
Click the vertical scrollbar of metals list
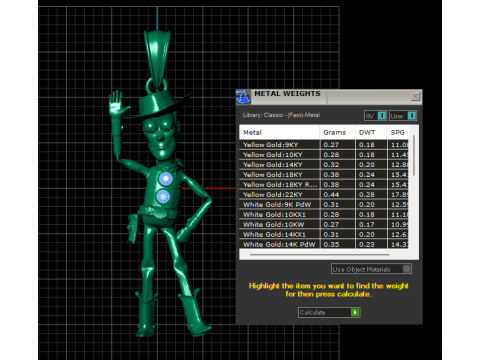(414, 155)
